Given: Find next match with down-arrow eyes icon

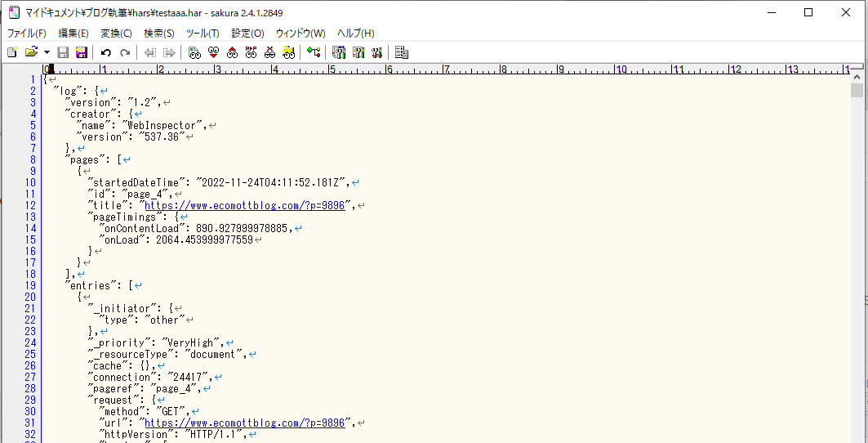Looking at the screenshot, I should [x=213, y=52].
